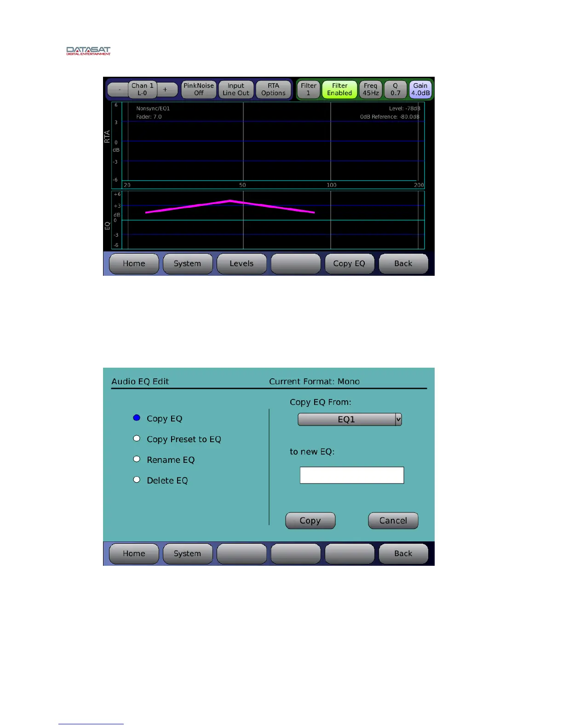Select the Copy Preset to EQ option
This screenshot has width=563, height=728.
point(137,438)
